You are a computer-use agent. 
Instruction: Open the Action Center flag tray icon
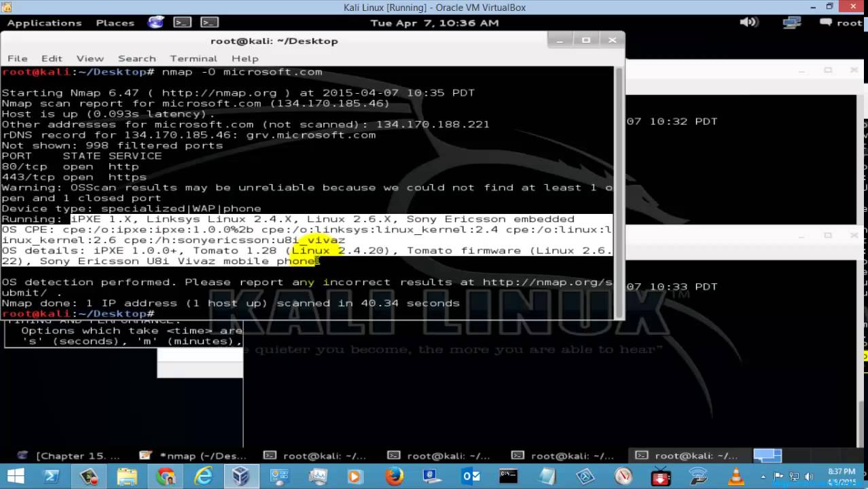coord(778,477)
